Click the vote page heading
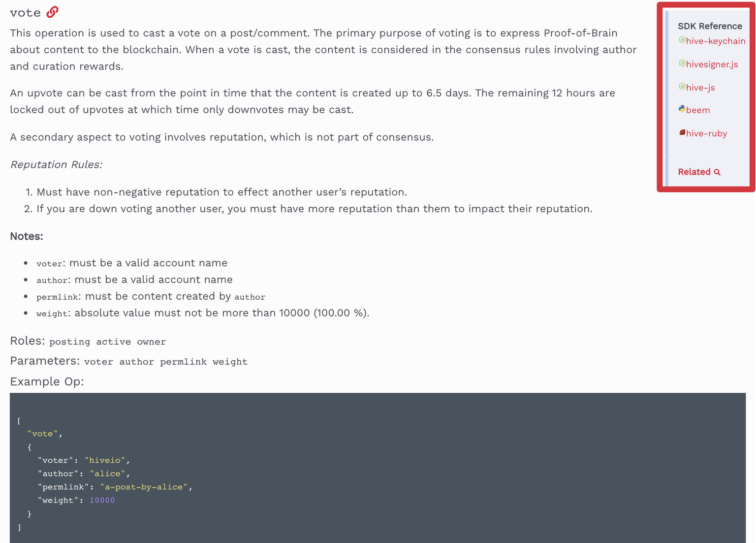This screenshot has width=756, height=543. 25,12
